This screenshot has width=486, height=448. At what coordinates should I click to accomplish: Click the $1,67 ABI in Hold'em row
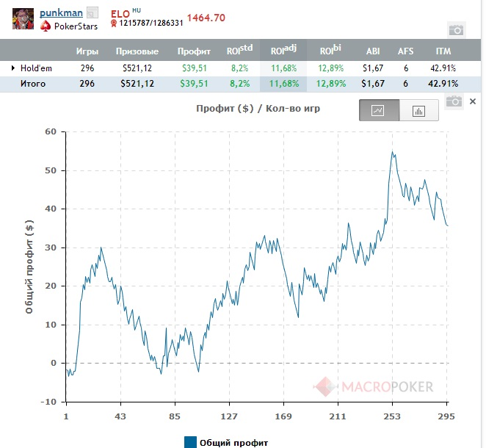[x=373, y=68]
